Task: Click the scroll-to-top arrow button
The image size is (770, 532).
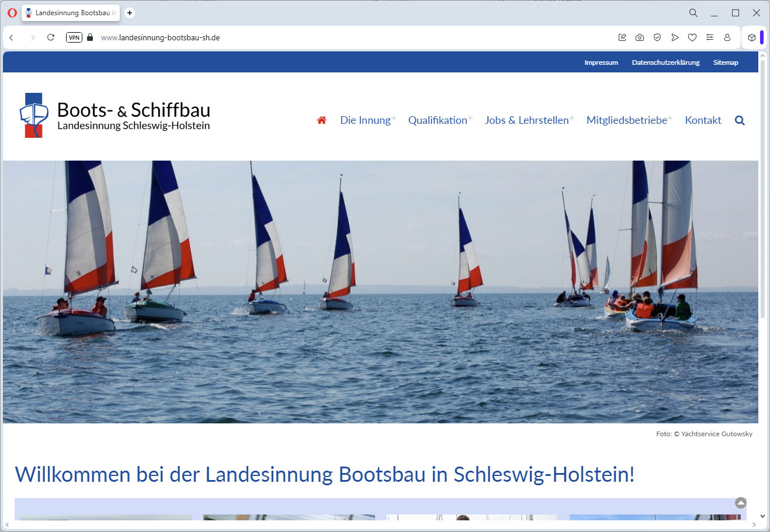Action: click(x=741, y=502)
